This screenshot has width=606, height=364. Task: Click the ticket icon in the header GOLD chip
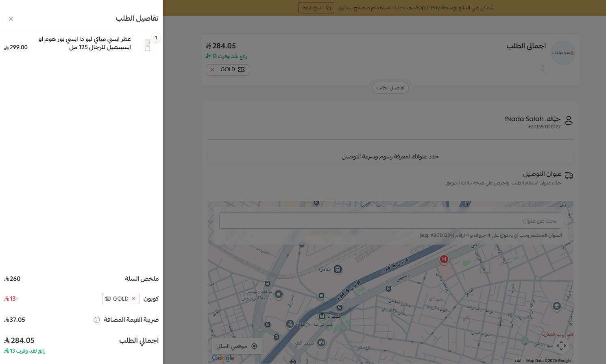tap(242, 69)
